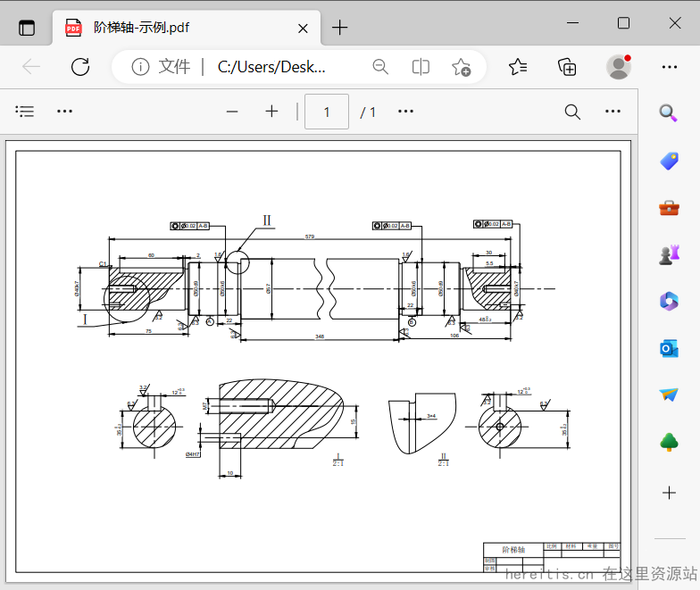Minimize the browser window
This screenshot has width=700, height=590.
tap(573, 23)
